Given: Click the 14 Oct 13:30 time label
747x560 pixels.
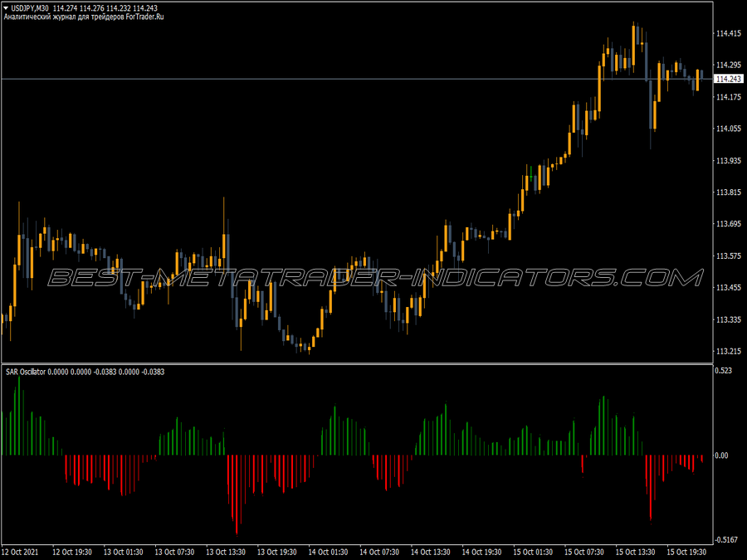Looking at the screenshot, I should 431,553.
